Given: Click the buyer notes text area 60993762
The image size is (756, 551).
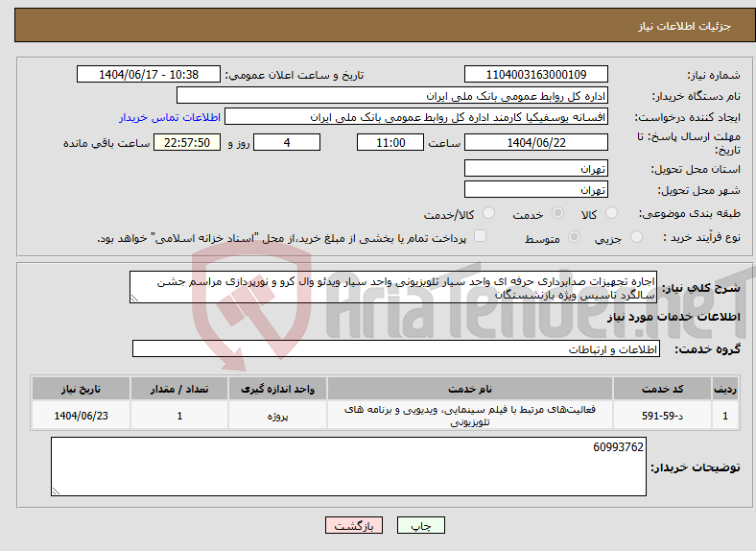Looking at the screenshot, I should pyautogui.click(x=348, y=467).
